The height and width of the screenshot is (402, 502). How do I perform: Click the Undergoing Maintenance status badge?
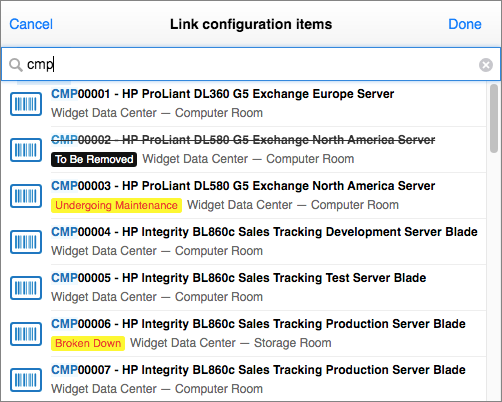[116, 205]
